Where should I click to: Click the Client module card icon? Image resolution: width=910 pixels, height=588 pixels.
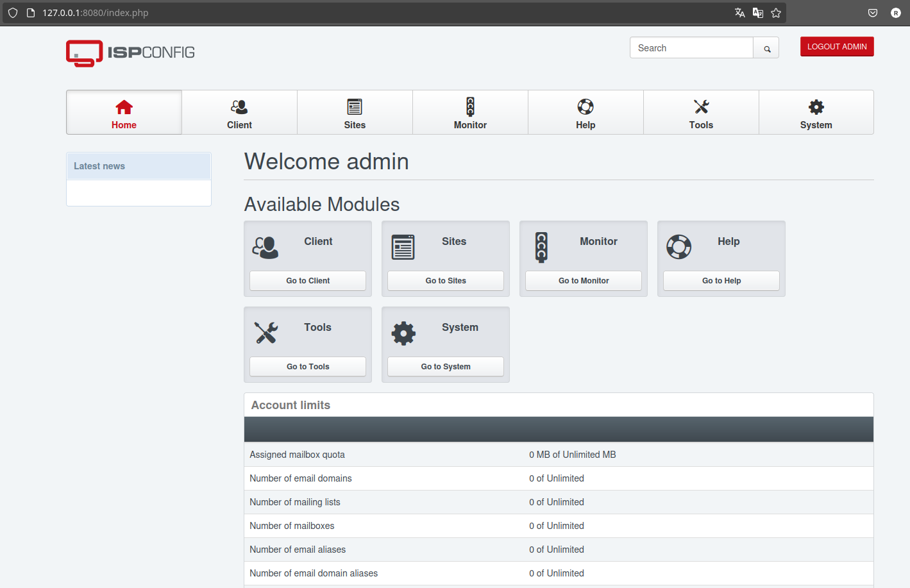265,247
